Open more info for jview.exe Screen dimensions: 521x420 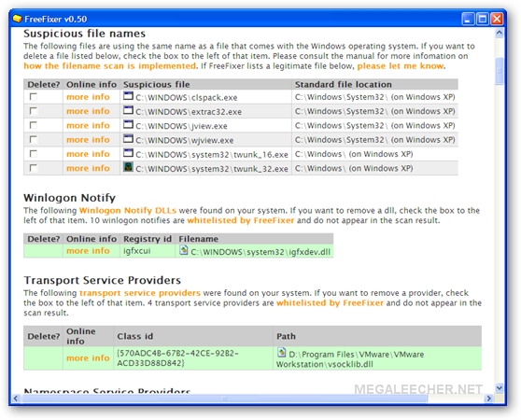[88, 125]
